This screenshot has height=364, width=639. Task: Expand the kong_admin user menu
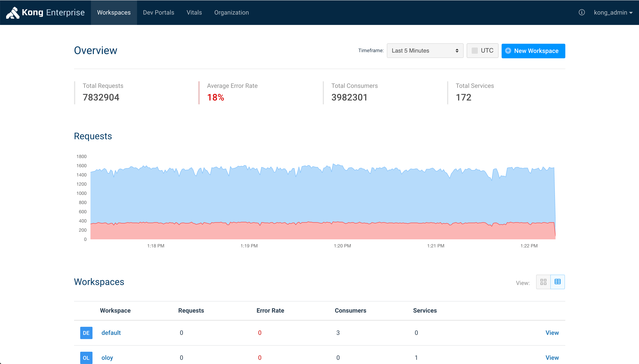click(x=613, y=12)
